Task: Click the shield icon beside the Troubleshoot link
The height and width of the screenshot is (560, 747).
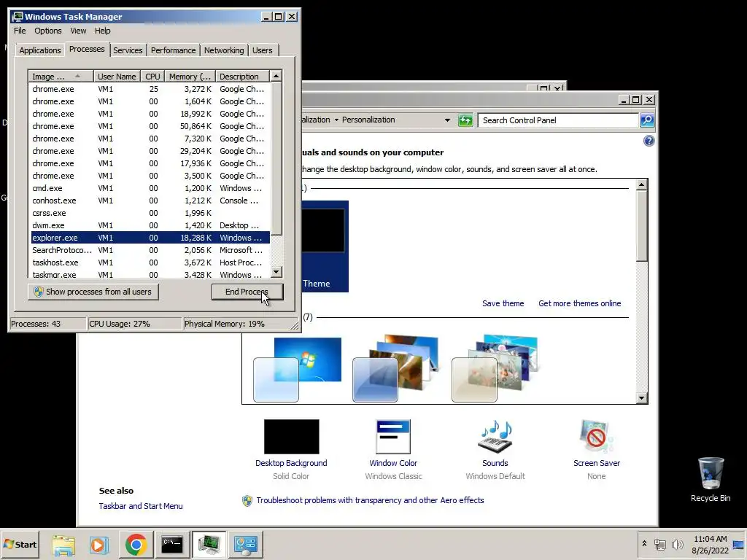Action: [247, 500]
